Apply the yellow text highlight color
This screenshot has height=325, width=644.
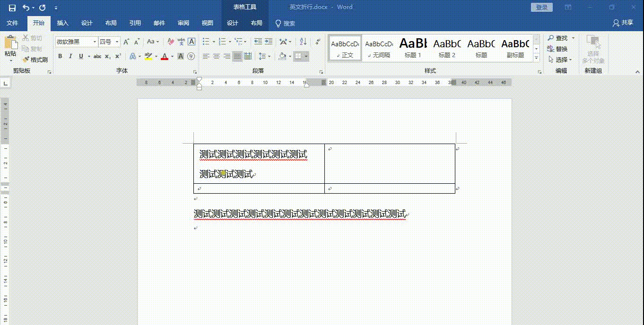pyautogui.click(x=148, y=56)
